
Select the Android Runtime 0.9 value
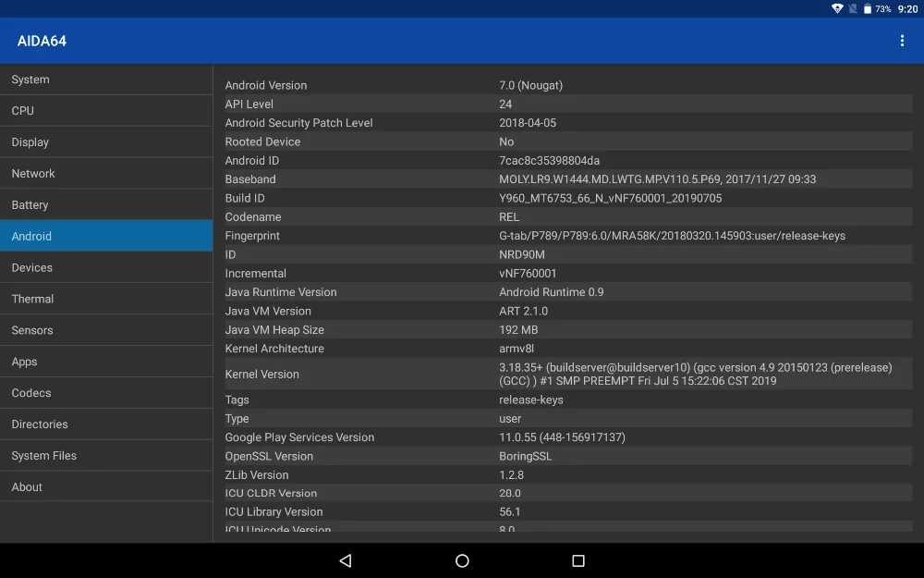click(551, 292)
